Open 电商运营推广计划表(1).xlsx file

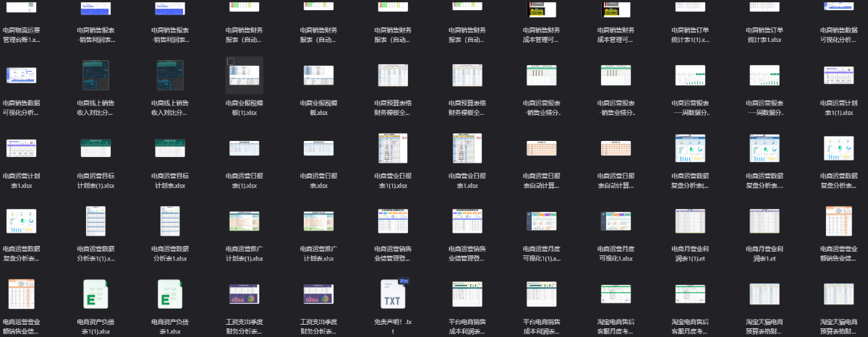coord(244,221)
